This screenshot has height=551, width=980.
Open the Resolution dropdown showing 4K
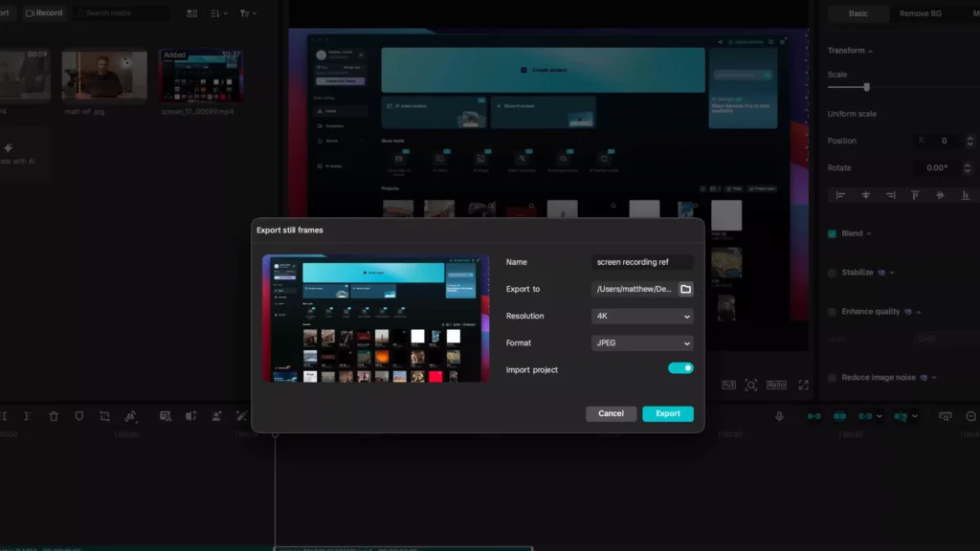(x=641, y=316)
